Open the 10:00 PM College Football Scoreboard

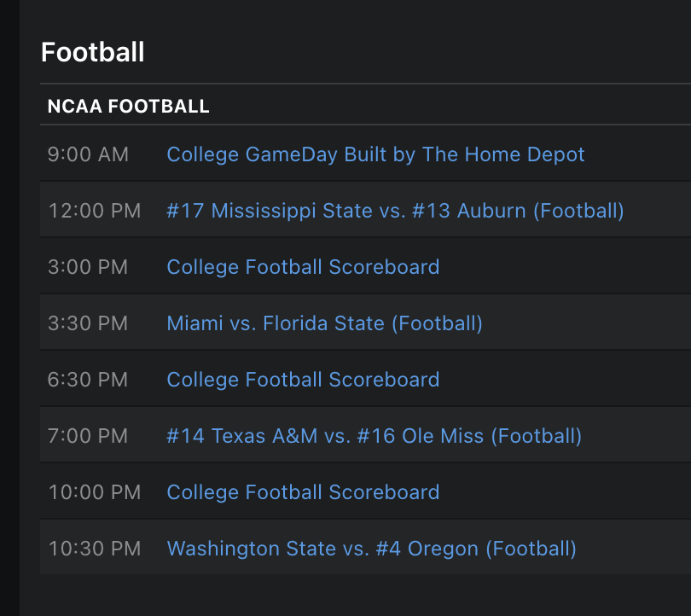tap(303, 492)
